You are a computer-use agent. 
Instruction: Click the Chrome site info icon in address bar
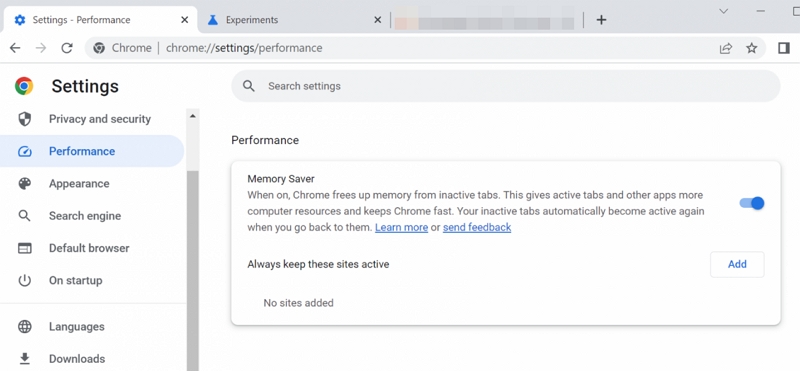click(98, 48)
